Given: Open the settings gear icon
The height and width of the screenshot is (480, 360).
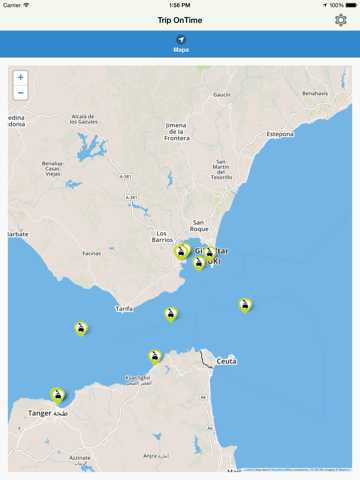Looking at the screenshot, I should tap(341, 20).
